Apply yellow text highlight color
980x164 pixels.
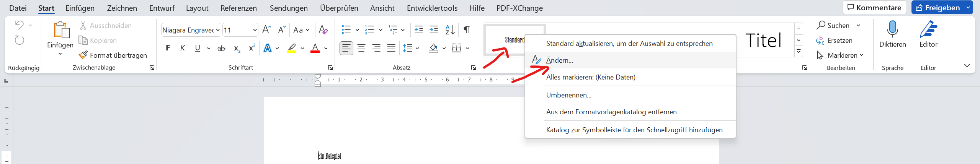[292, 48]
